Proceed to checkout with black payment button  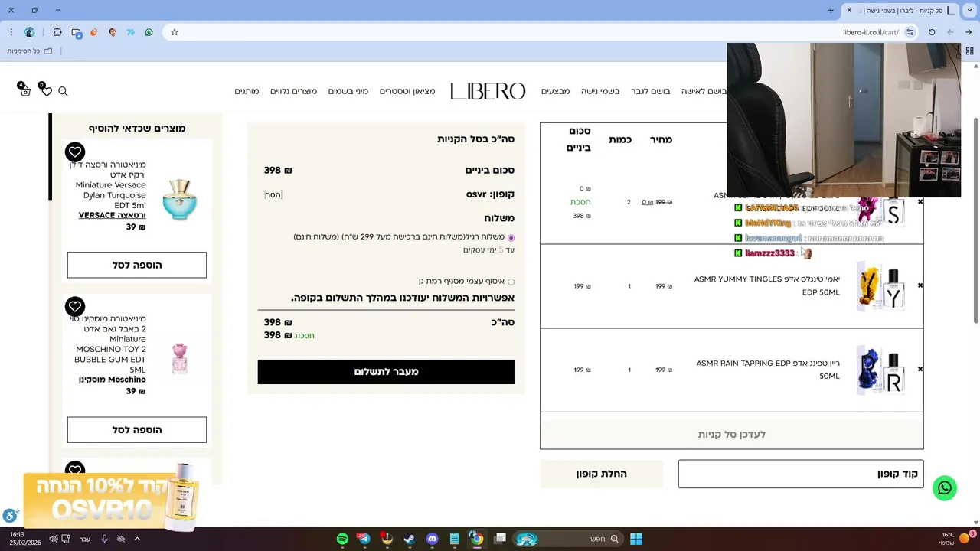coord(386,372)
